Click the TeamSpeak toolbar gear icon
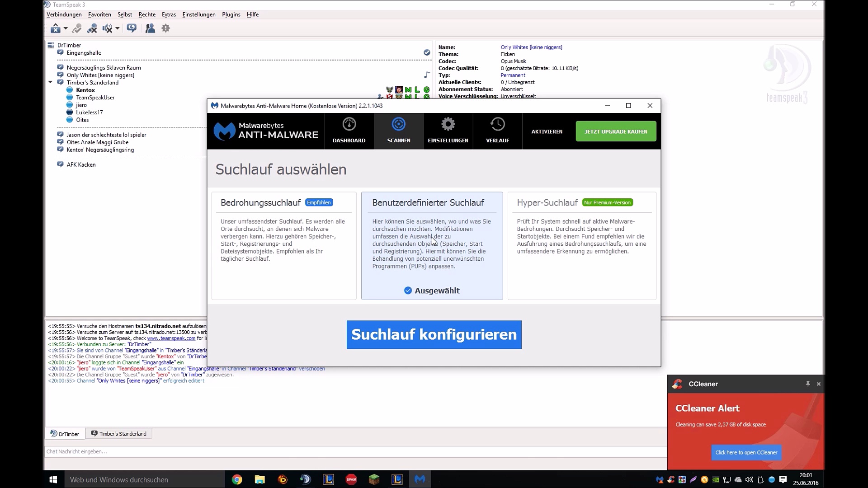Viewport: 868px width, 488px height. (166, 28)
